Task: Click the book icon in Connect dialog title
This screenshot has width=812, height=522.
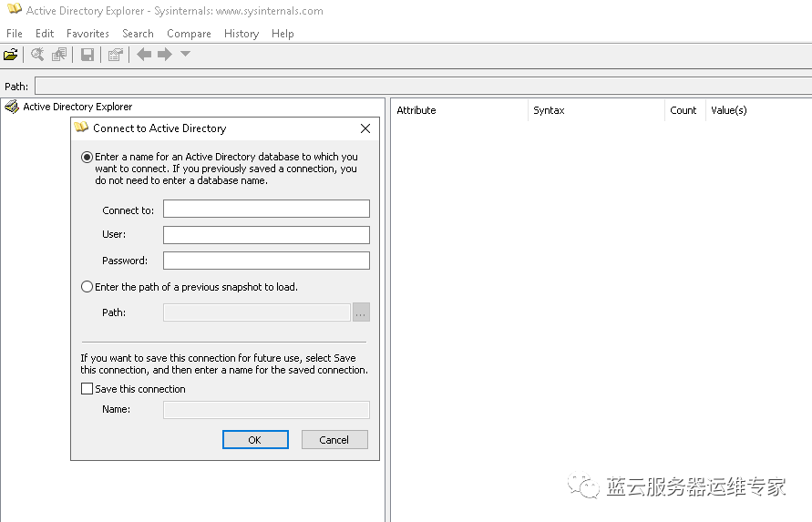Action: click(x=81, y=128)
